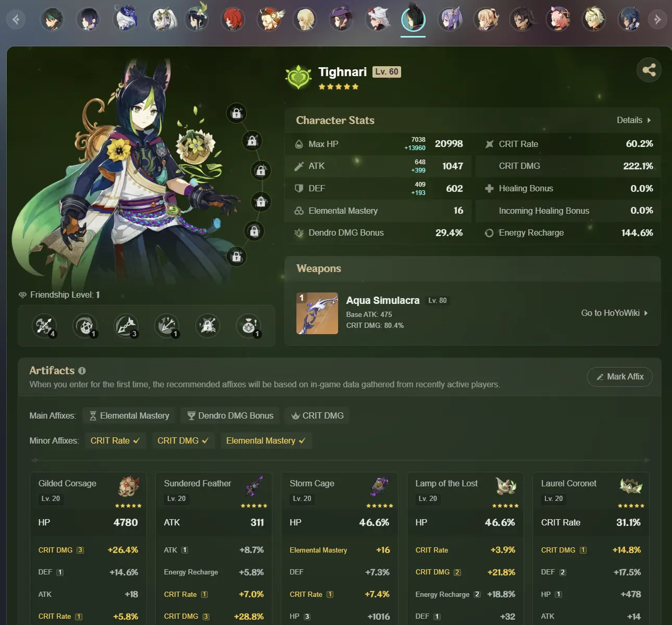Click the Max HP row in Character Stats

tap(378, 144)
